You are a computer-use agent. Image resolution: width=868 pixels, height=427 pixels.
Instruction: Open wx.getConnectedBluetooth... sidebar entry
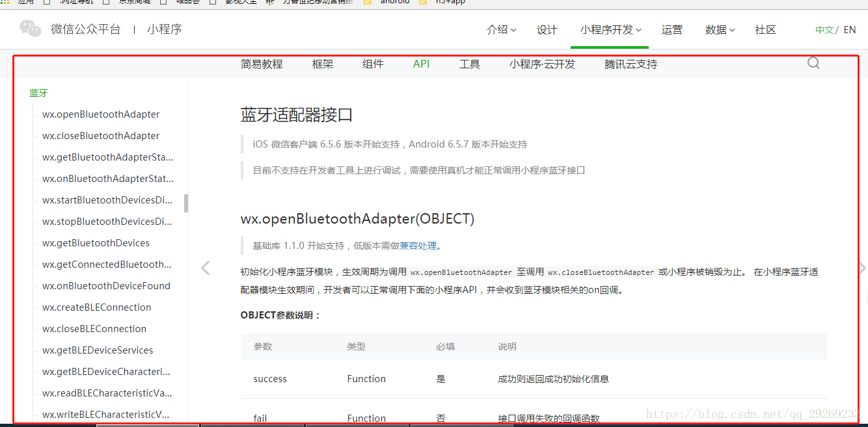(107, 265)
